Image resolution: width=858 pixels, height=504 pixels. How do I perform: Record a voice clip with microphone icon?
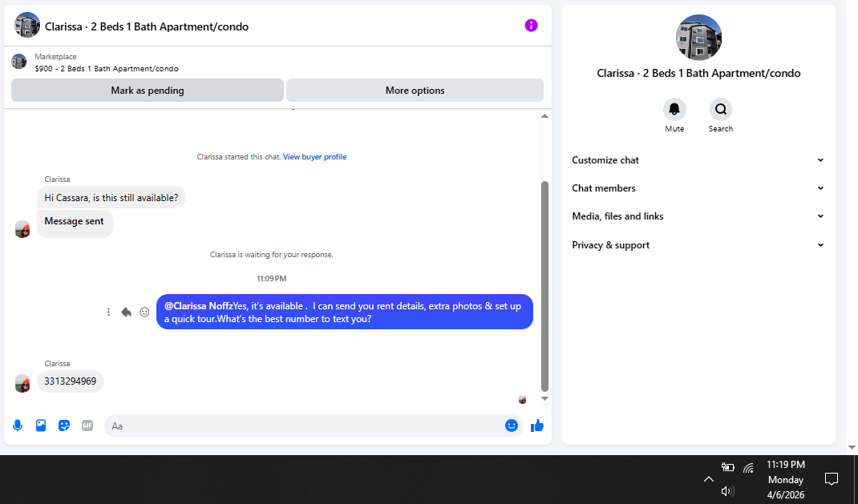18,425
